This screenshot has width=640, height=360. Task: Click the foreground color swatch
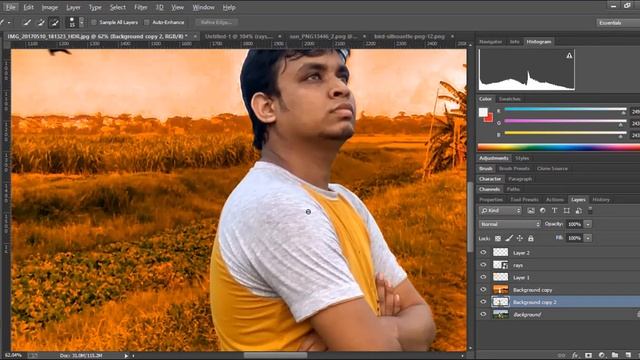coord(483,112)
